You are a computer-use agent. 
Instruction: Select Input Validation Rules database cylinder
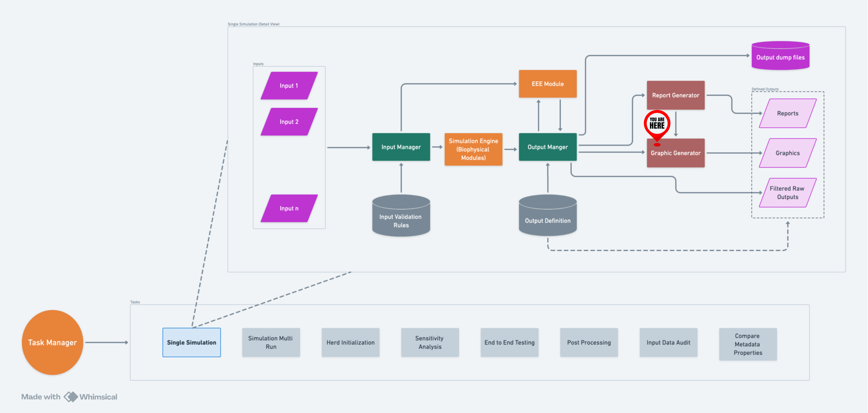[401, 216]
